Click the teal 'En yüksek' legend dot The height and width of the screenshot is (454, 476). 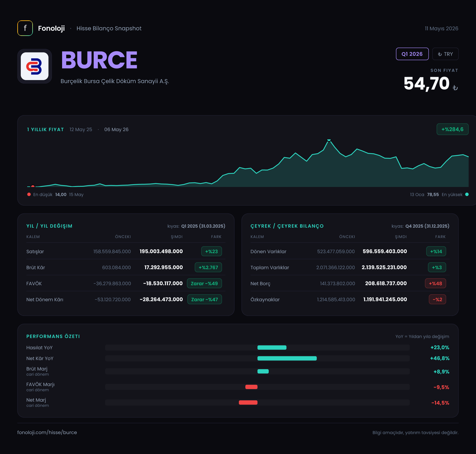467,194
